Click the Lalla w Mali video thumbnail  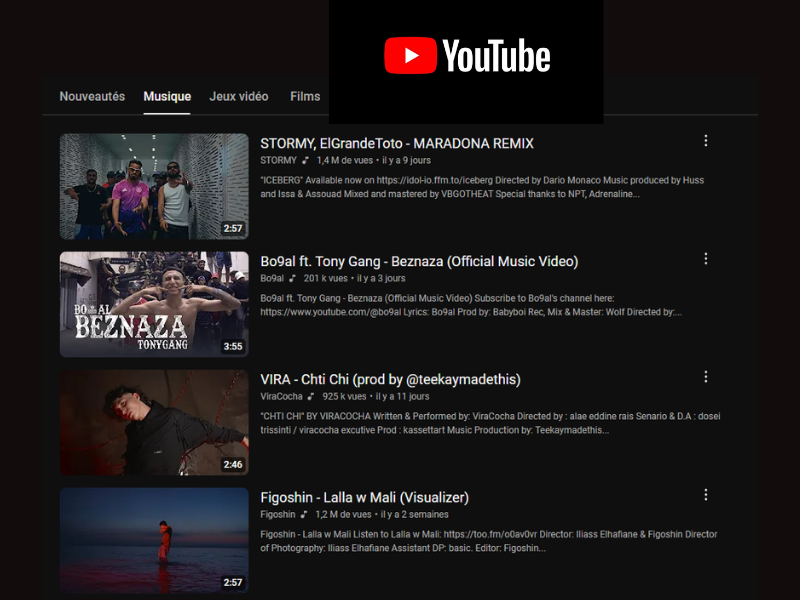click(x=153, y=541)
